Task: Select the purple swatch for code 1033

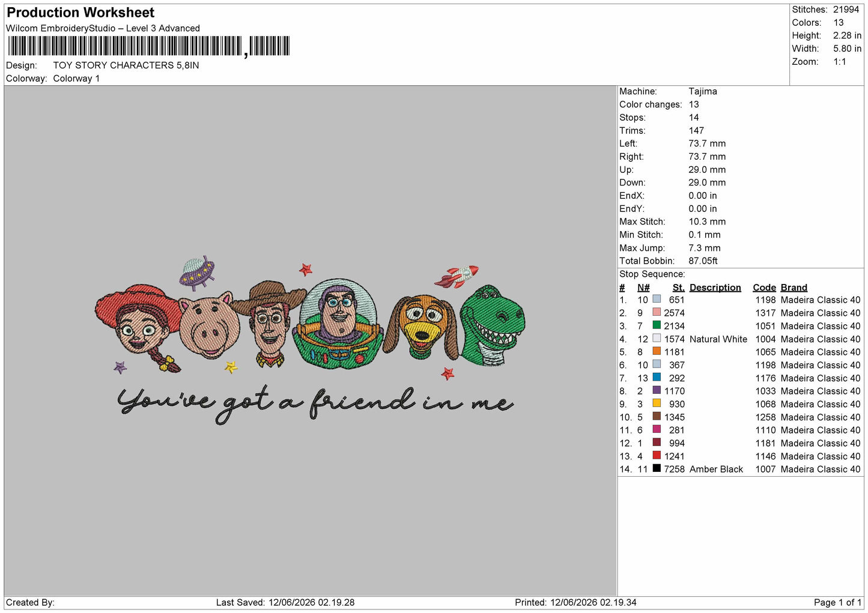Action: pos(657,390)
